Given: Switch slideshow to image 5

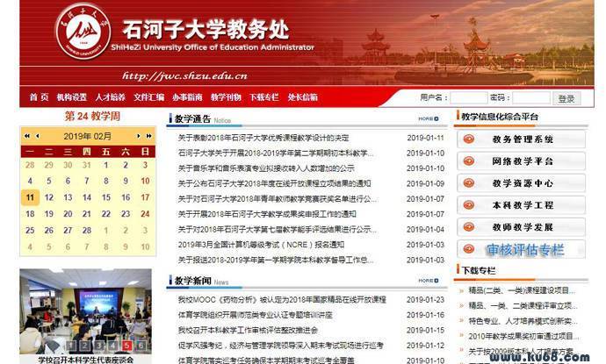Looking at the screenshot, I should click(x=127, y=346).
